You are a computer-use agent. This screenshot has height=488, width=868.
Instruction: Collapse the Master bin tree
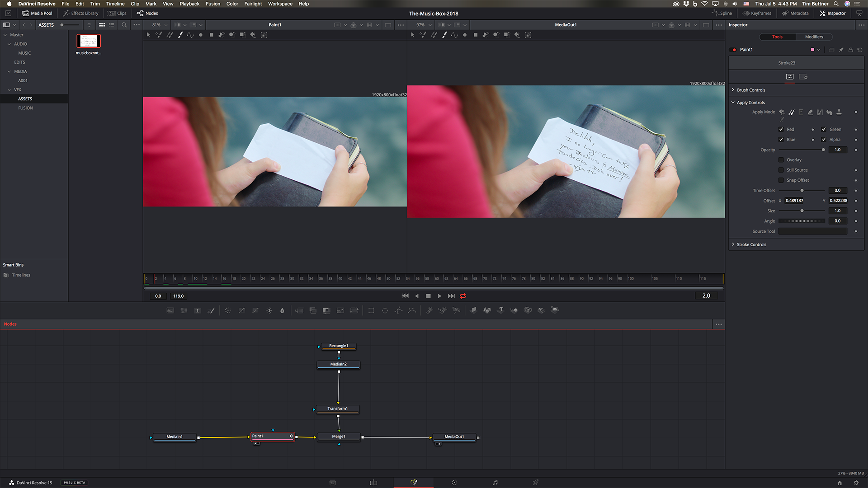pos(5,35)
